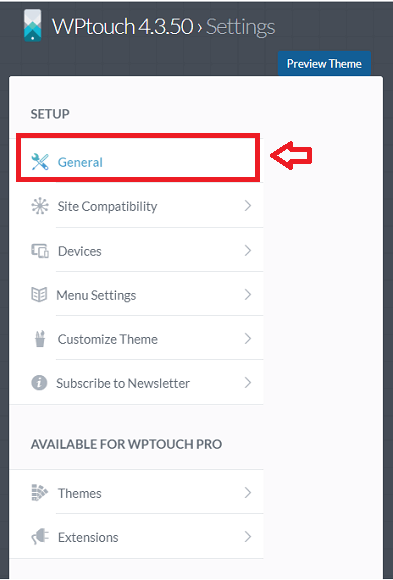Click the WPtouch logo icon
Viewport: 393px width, 580px height.
coord(33,25)
